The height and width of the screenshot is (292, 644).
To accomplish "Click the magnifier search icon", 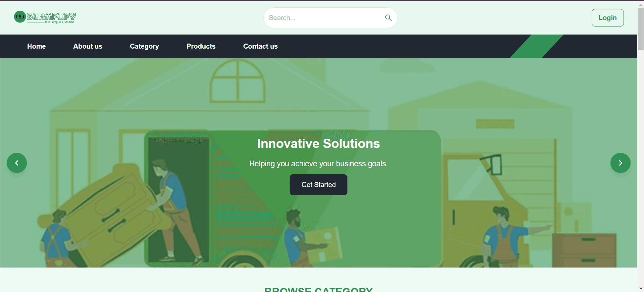I will tap(388, 18).
